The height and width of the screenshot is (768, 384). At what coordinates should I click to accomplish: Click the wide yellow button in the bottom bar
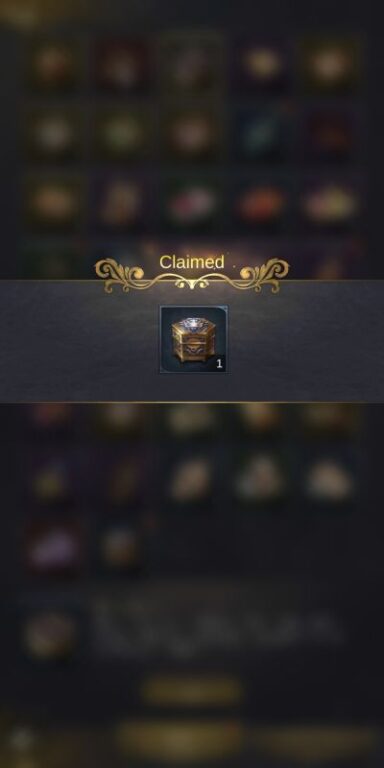click(180, 739)
